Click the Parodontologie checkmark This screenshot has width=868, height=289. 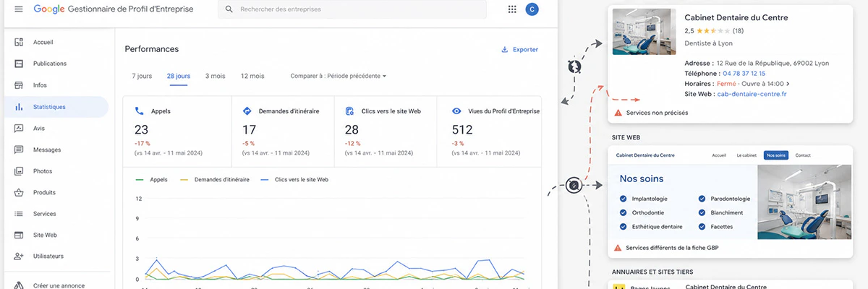(x=702, y=199)
